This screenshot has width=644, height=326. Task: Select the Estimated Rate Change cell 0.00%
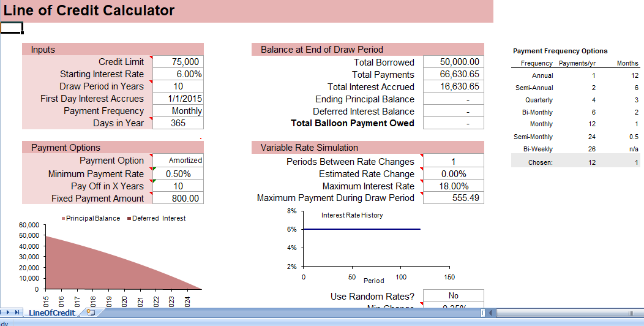454,173
